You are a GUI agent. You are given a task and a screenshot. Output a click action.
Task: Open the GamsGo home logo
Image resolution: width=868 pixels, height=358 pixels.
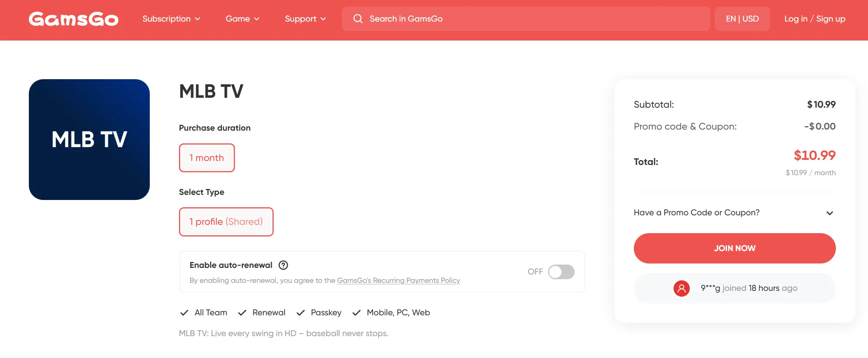[x=73, y=19]
